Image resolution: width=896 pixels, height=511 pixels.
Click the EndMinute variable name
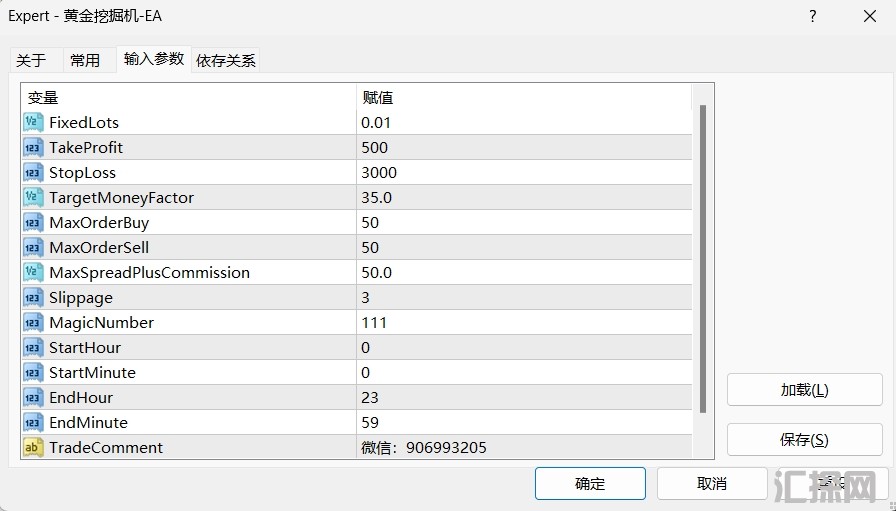(x=89, y=422)
